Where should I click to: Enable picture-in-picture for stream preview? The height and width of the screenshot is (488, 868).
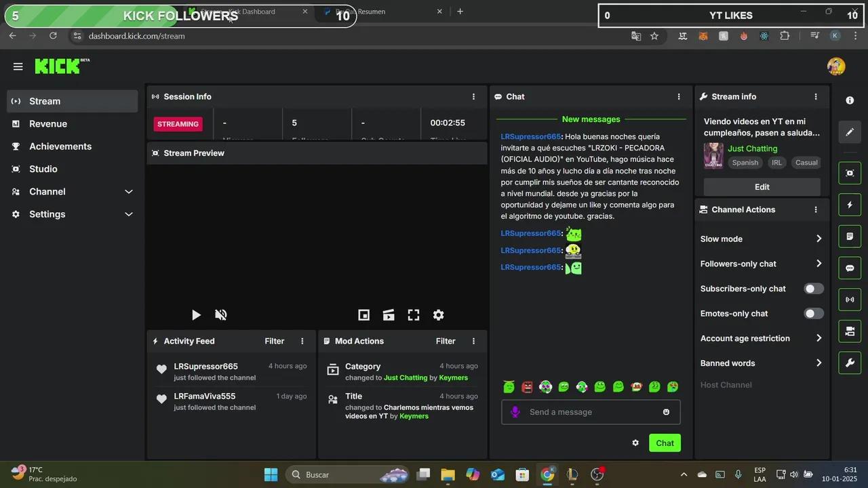click(x=363, y=314)
